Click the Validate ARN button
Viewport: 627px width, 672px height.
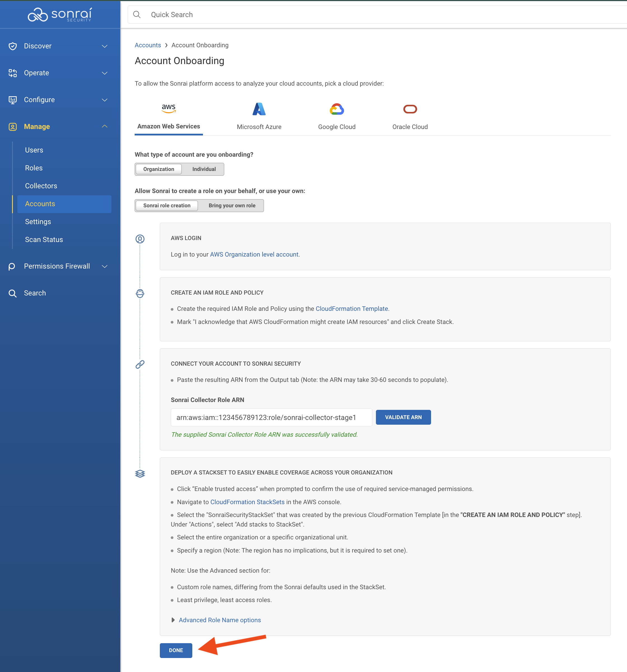click(x=403, y=417)
